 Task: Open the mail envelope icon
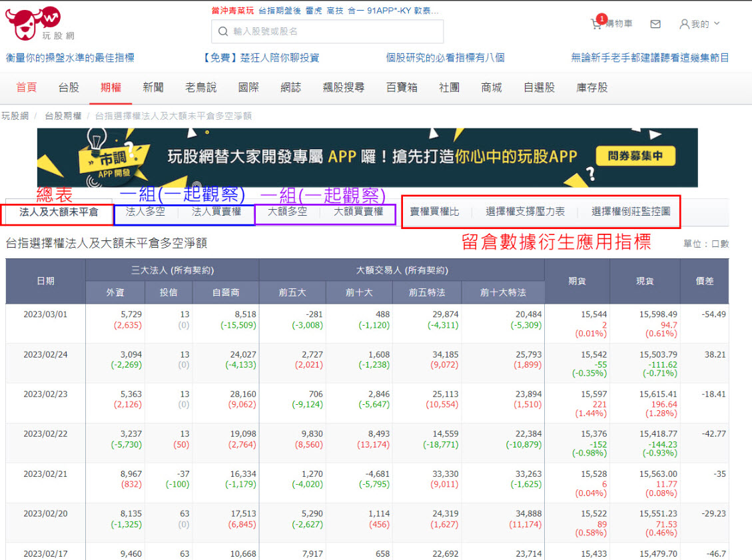(x=655, y=23)
